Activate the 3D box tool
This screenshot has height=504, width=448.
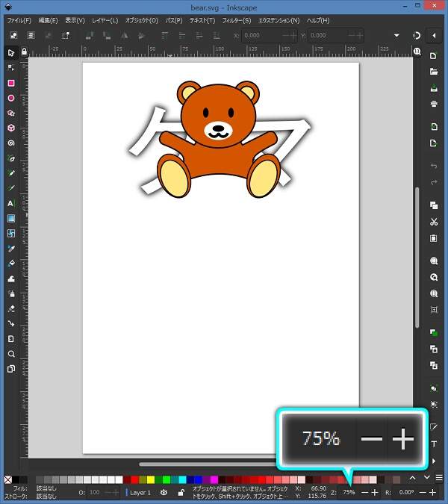click(11, 128)
